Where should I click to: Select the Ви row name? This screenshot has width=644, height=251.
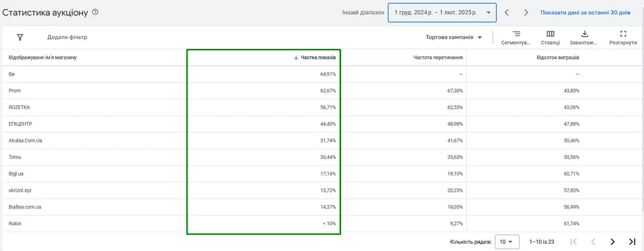tap(12, 74)
